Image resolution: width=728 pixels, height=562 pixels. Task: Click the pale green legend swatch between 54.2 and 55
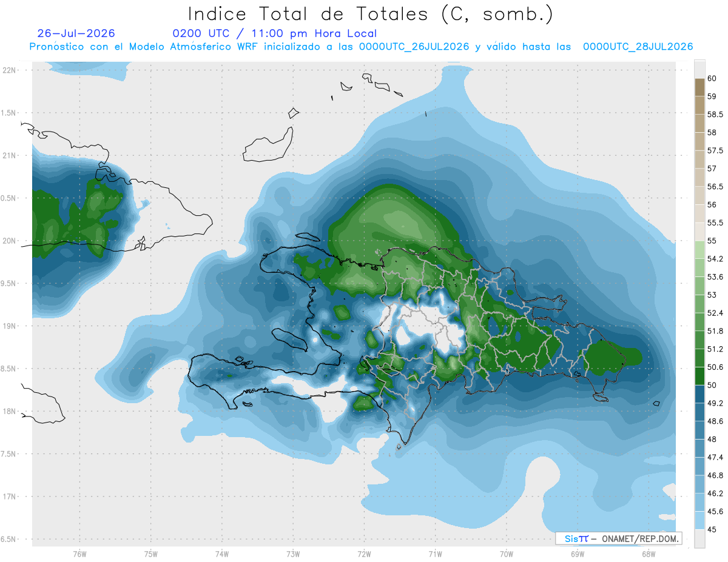point(699,250)
